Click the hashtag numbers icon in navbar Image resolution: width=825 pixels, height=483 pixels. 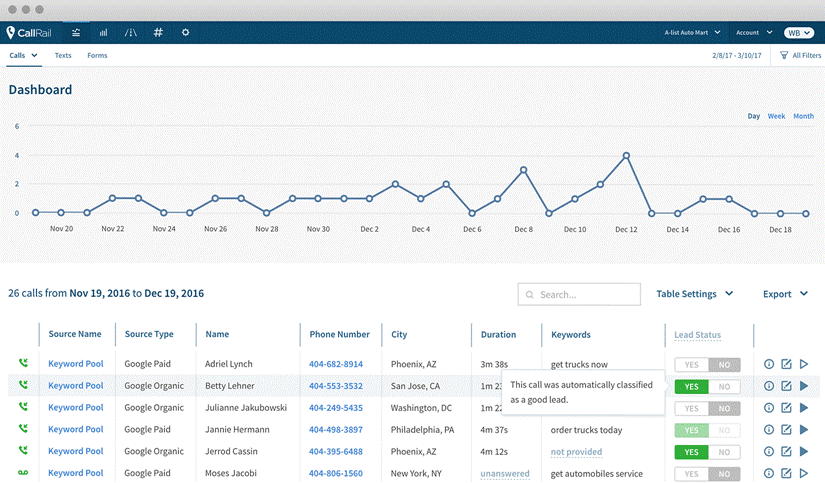[158, 33]
